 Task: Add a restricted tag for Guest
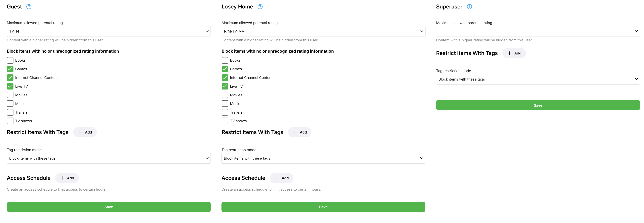tap(85, 132)
